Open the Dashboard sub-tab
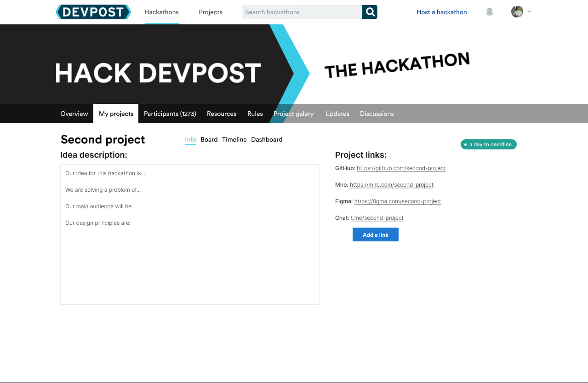This screenshot has height=383, width=588. click(267, 139)
